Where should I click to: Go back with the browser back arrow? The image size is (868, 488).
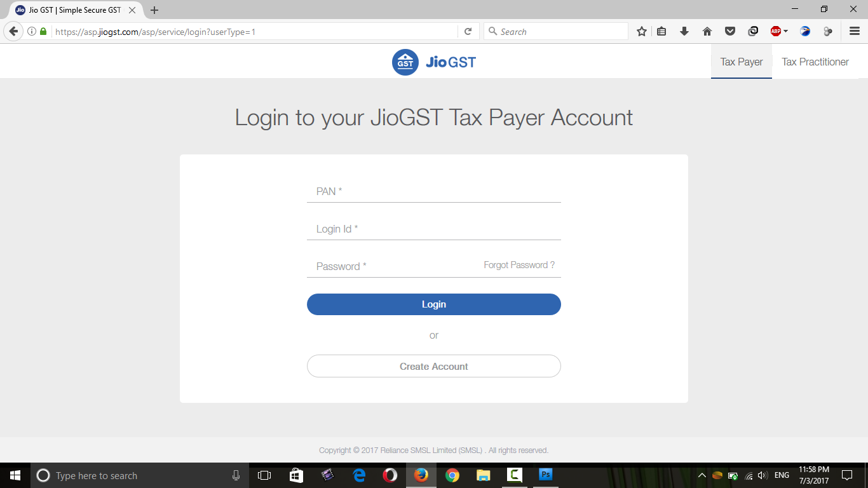(13, 31)
